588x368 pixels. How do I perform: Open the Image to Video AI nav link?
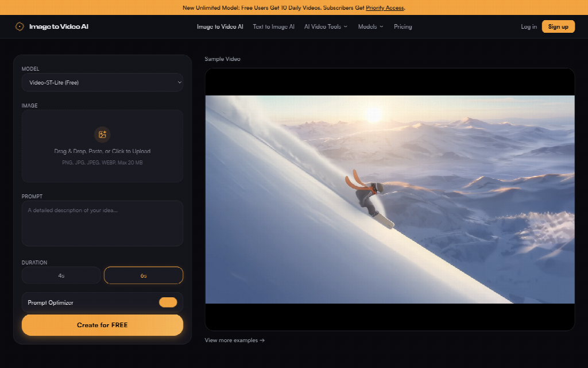(x=220, y=26)
